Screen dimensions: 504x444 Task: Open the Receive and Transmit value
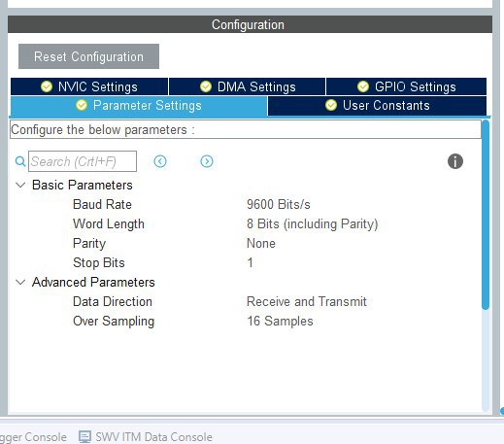point(307,302)
